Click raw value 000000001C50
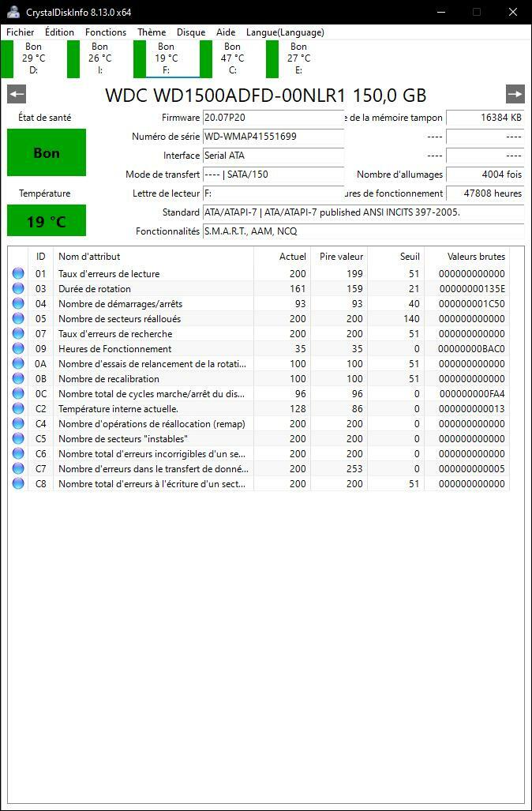Image resolution: width=532 pixels, height=811 pixels. pos(472,304)
